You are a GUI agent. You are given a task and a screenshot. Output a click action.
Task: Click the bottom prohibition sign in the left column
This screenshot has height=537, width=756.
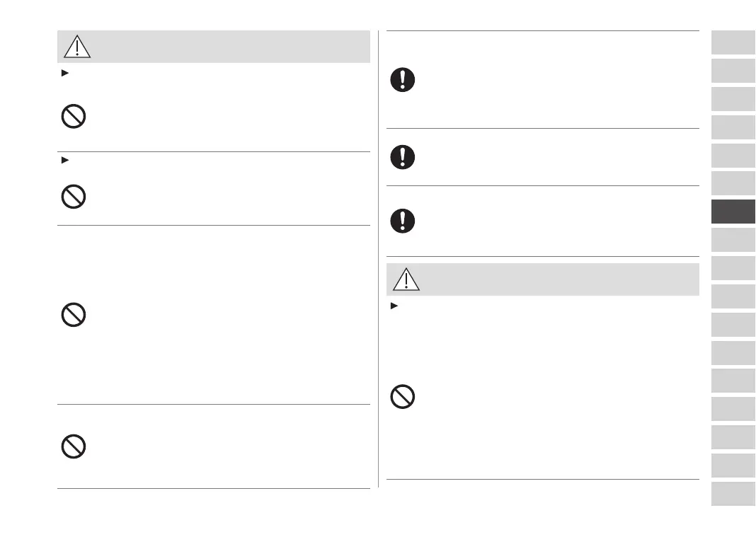[x=74, y=446]
